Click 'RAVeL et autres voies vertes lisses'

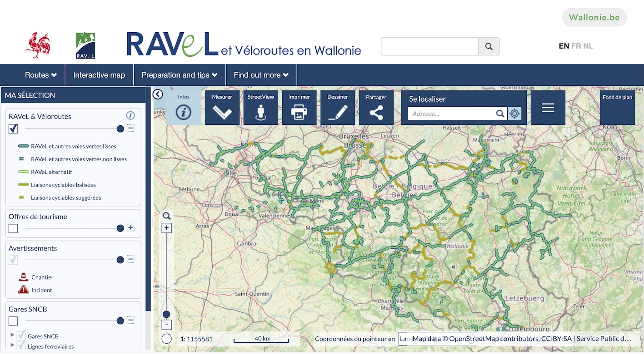click(x=74, y=146)
